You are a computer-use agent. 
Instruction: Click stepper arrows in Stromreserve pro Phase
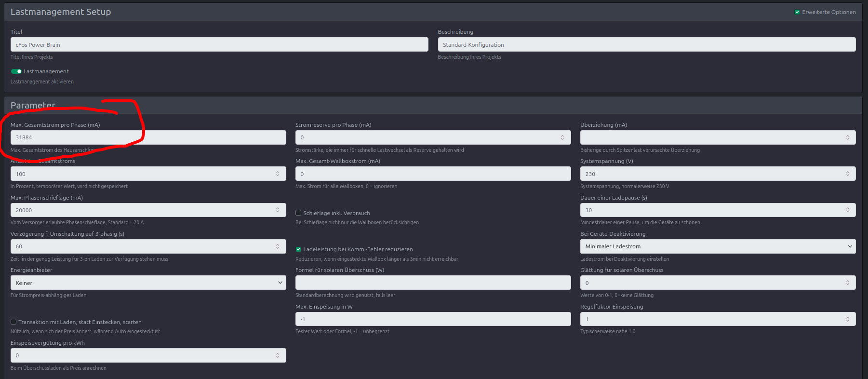click(562, 137)
